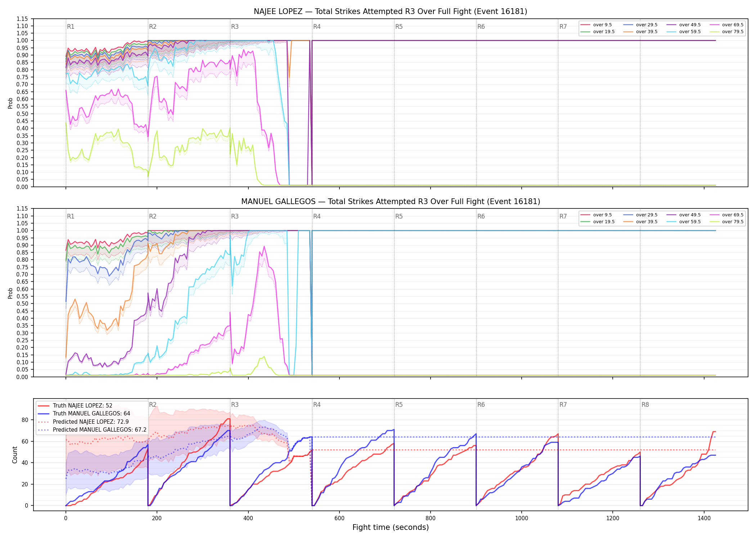Select 'over 79.5' legend entry in top chart
This screenshot has height=540, width=756.
(726, 32)
